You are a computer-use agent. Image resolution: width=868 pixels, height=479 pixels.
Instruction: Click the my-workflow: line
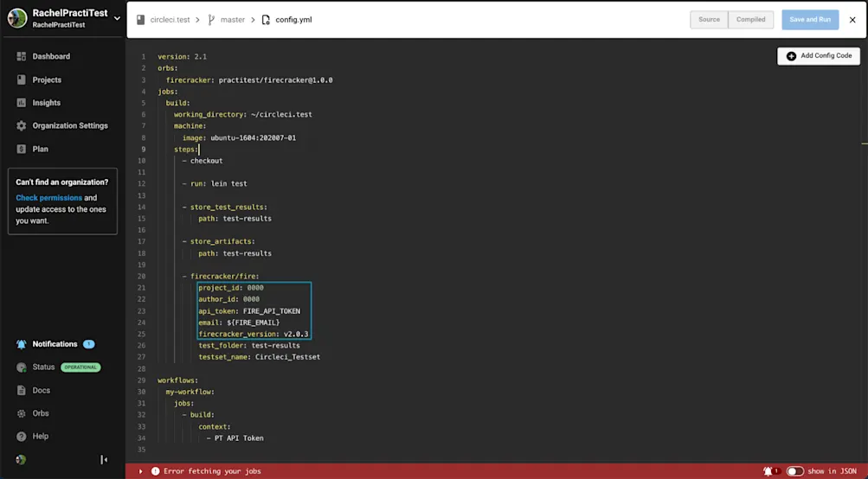pos(190,392)
